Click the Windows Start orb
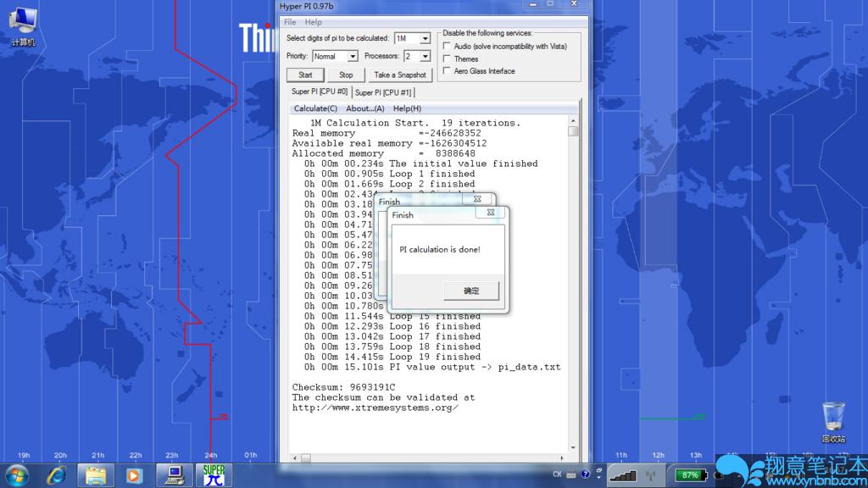 click(x=17, y=475)
